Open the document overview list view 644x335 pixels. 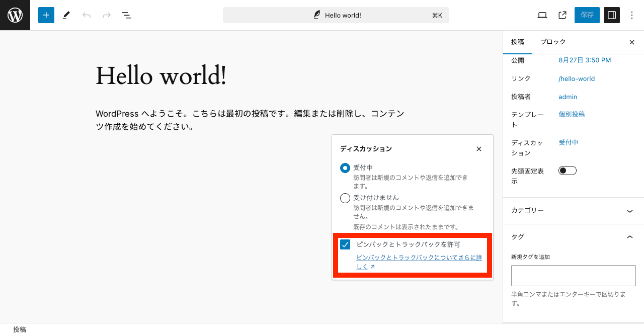point(127,15)
